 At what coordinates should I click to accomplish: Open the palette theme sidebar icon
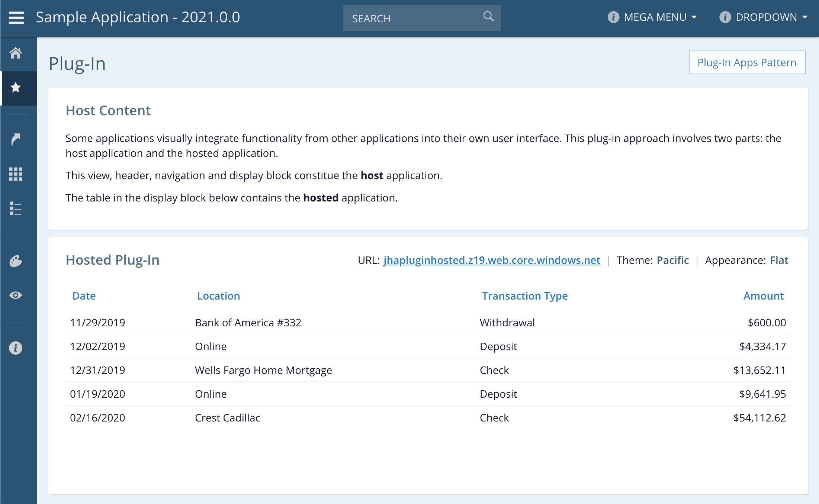[16, 261]
